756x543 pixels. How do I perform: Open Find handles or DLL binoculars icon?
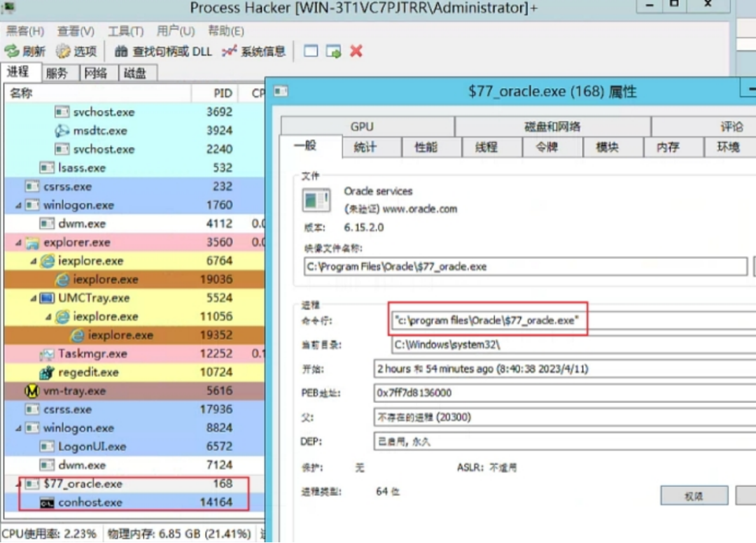pos(121,50)
